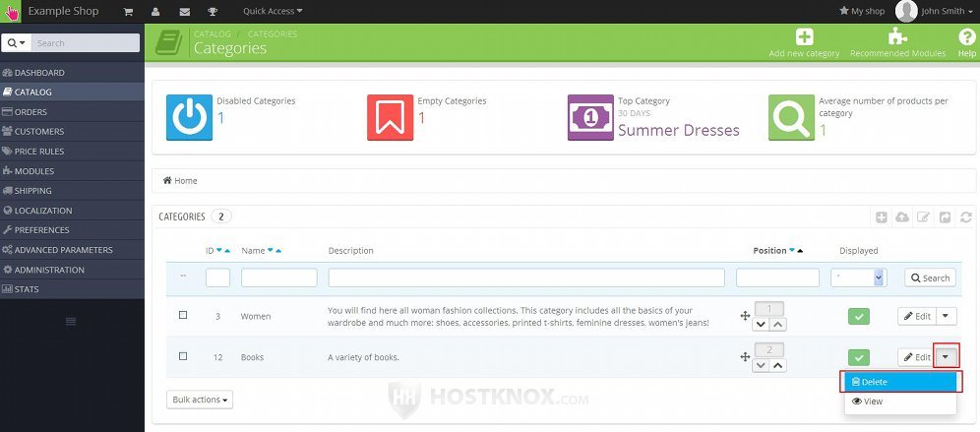This screenshot has width=980, height=432.
Task: Click Catalog in the header breadcrumb
Action: click(x=213, y=33)
